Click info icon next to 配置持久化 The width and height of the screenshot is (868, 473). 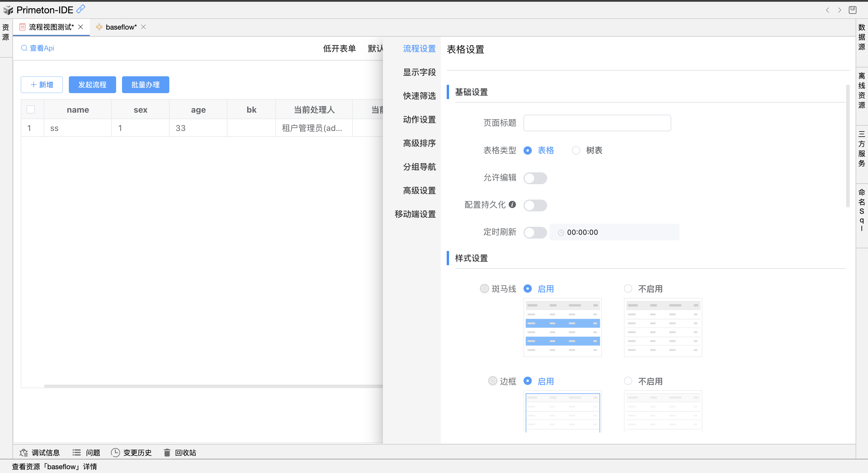click(x=512, y=204)
